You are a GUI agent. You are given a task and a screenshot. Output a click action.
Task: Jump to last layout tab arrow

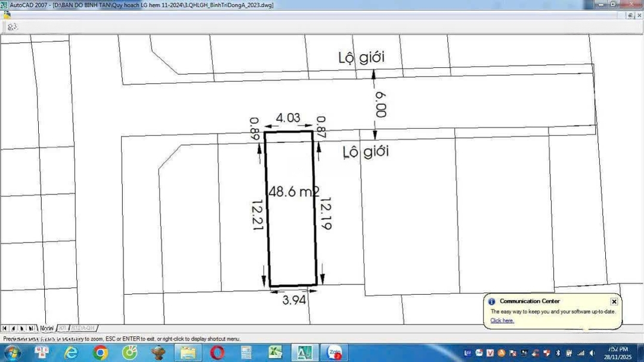pos(30,328)
